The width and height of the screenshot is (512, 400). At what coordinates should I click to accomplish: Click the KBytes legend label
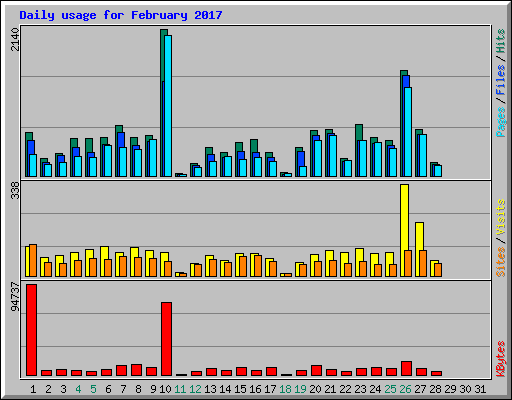pyautogui.click(x=500, y=359)
